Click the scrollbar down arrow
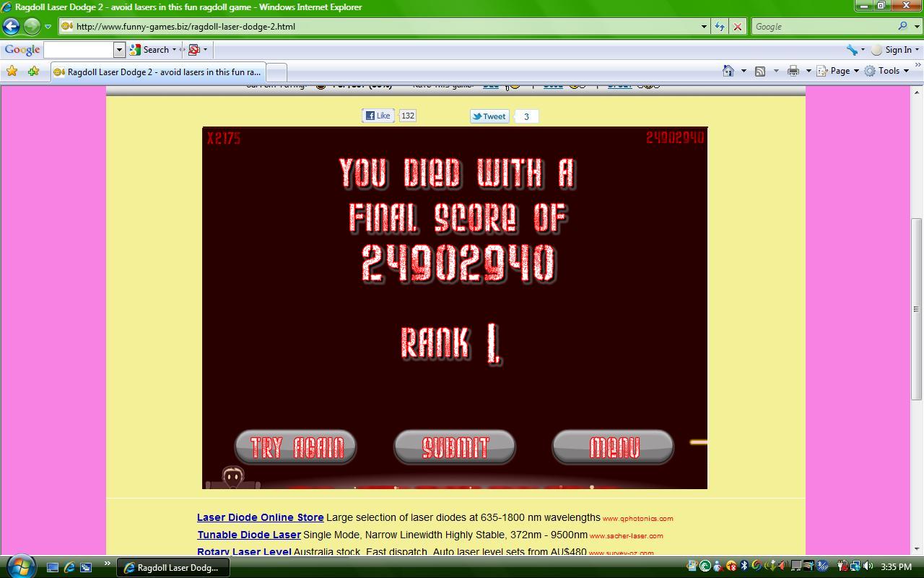 pos(917,548)
